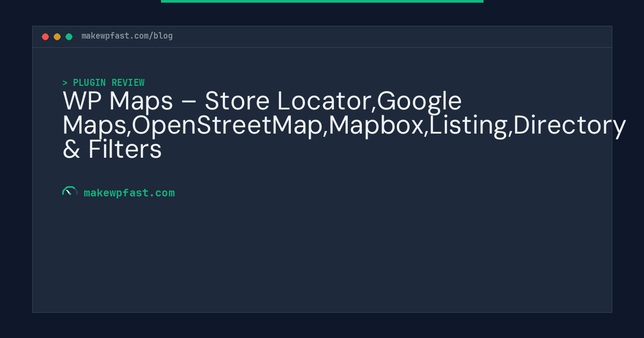This screenshot has width=644, height=338.
Task: Open the PLUGIN REVIEW category label
Action: click(x=109, y=83)
